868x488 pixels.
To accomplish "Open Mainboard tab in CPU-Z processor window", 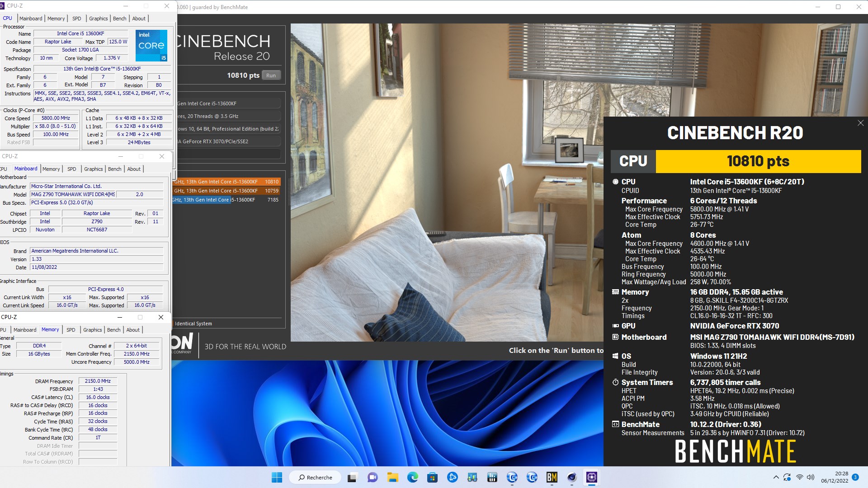I will pyautogui.click(x=31, y=19).
